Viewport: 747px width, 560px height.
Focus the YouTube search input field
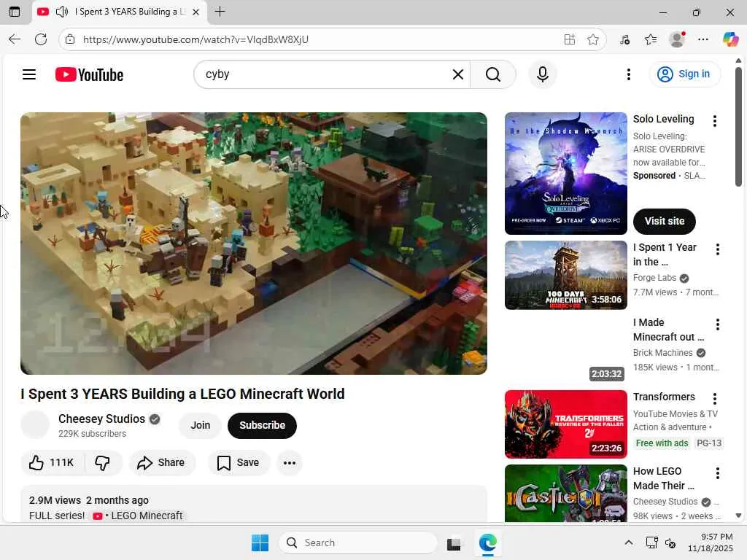coord(324,74)
